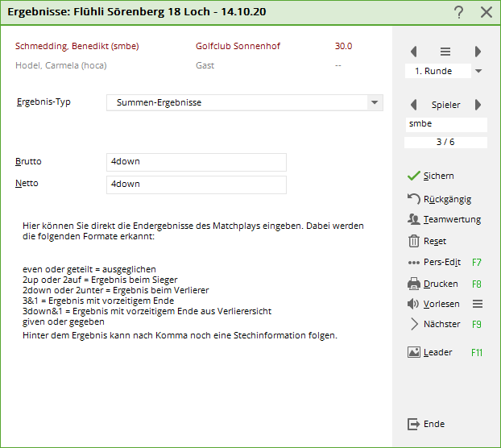
Task: Go to previous round with left arrow
Action: [x=414, y=52]
